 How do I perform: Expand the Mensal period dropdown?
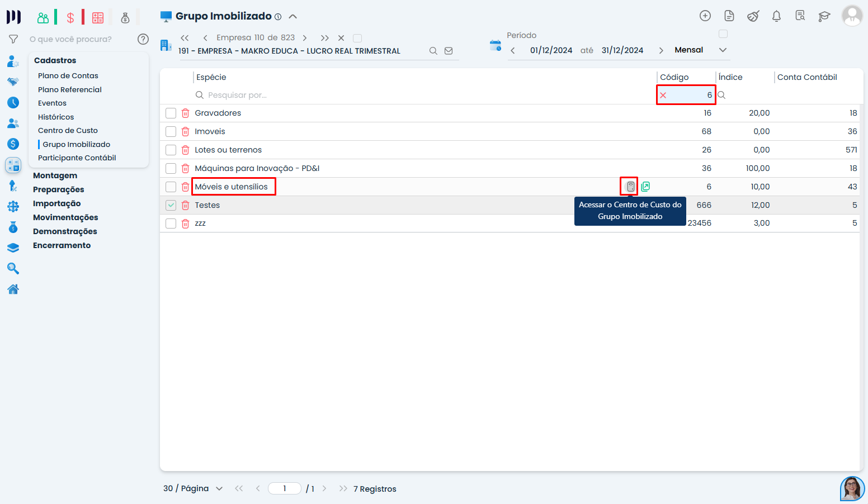click(723, 50)
